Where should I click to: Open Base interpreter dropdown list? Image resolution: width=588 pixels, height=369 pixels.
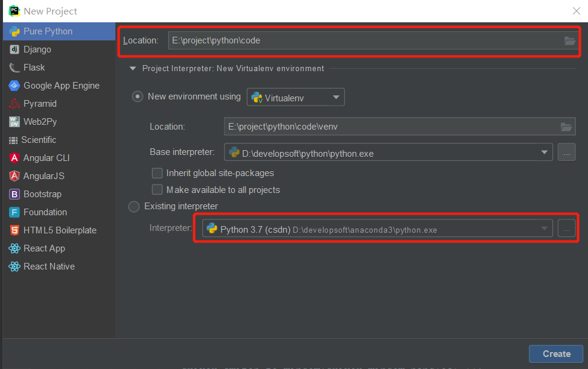(x=389, y=152)
